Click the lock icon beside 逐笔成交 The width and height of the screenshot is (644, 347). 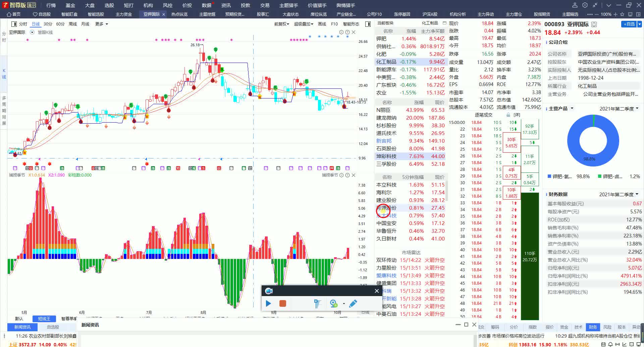pos(508,115)
